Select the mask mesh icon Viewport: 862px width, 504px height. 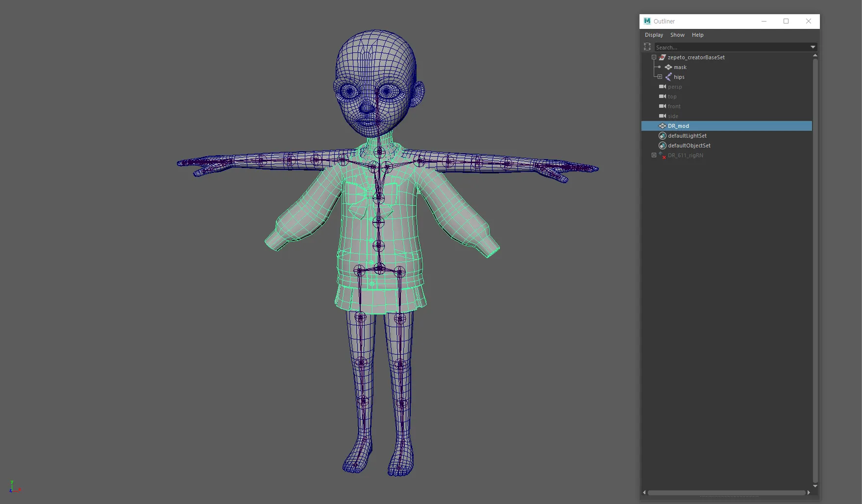coord(668,67)
